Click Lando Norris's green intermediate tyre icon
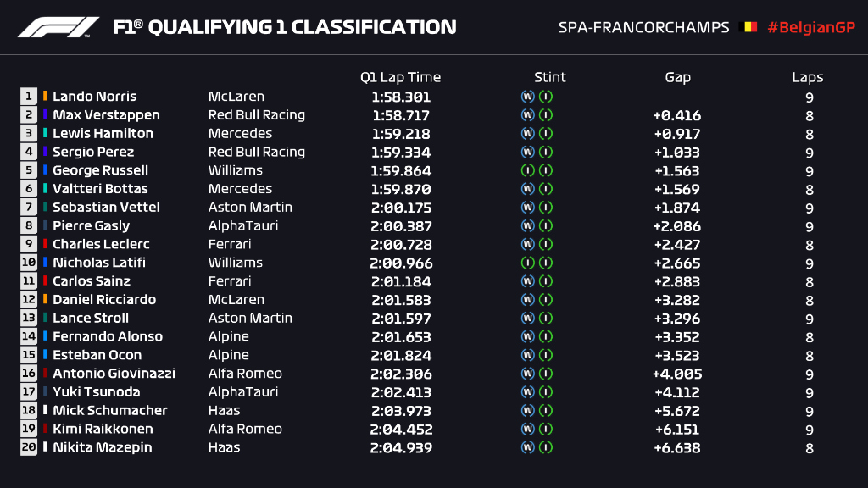 pos(546,97)
